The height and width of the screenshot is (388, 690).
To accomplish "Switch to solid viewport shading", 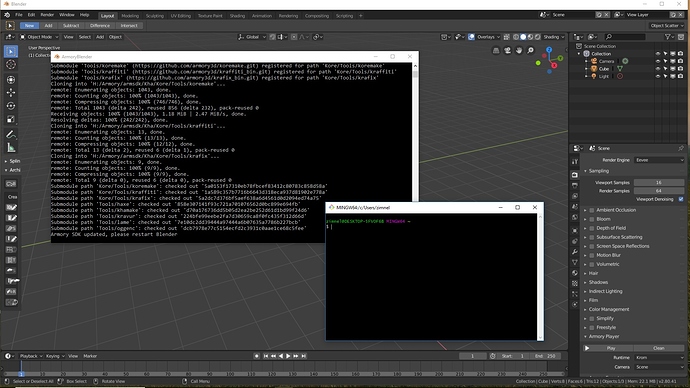I will tap(523, 37).
